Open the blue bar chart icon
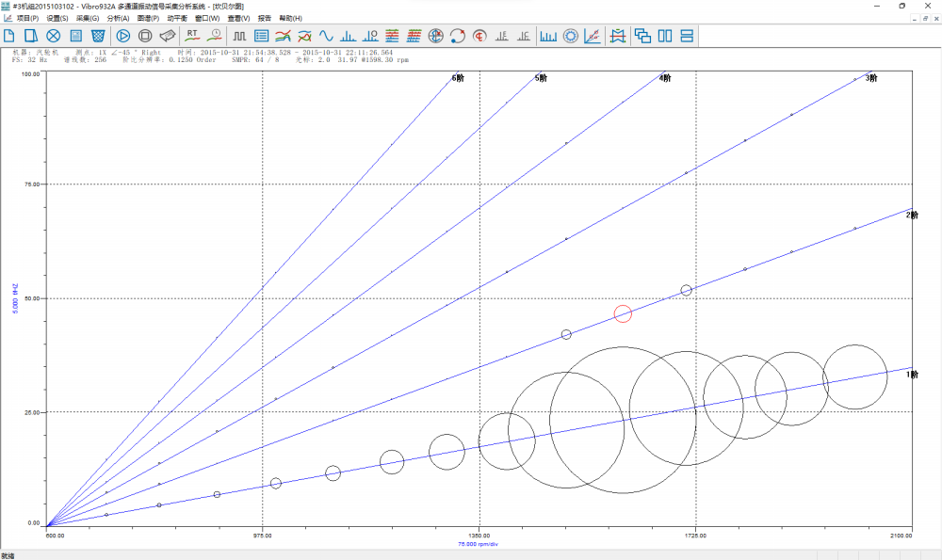Viewport: 942px width, 560px height. pos(548,36)
